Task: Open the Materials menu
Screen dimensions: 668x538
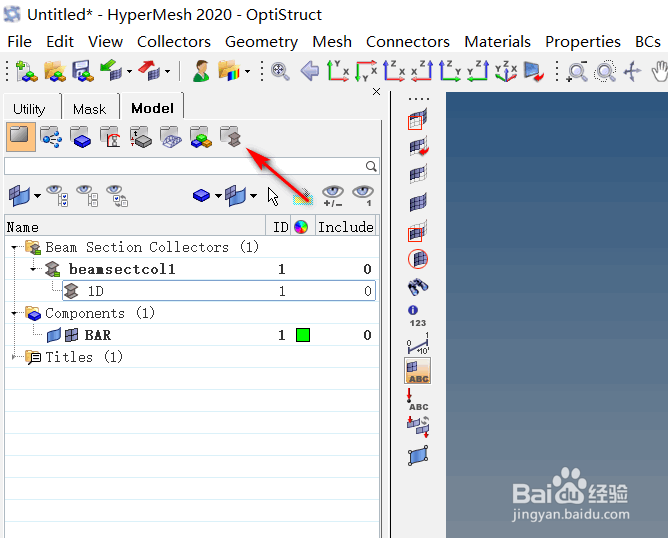Action: click(x=497, y=42)
